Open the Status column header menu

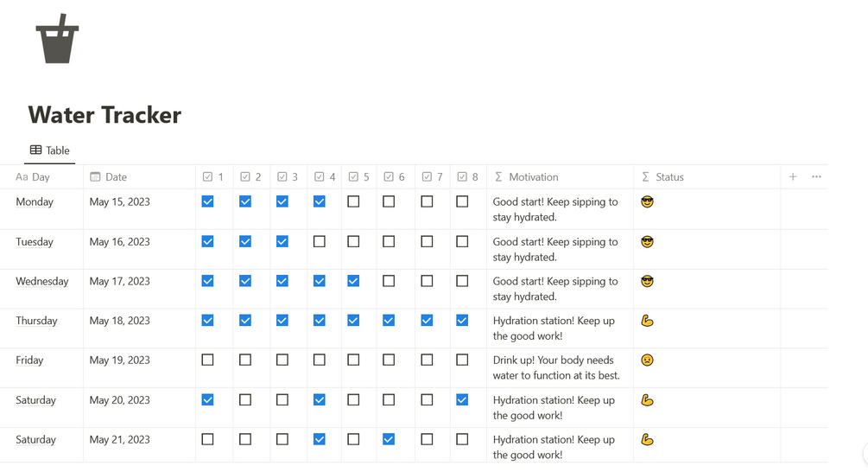tap(669, 176)
